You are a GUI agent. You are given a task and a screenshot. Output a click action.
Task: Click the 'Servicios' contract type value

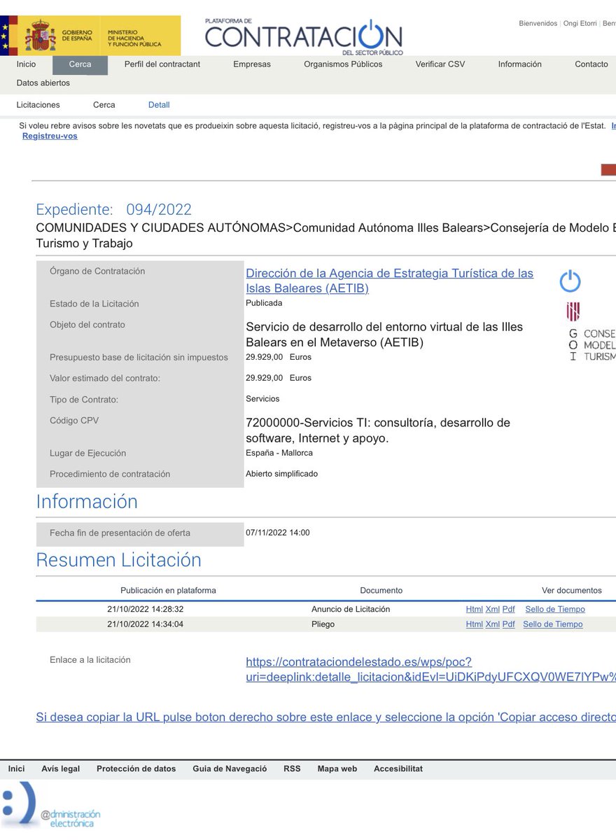(x=262, y=399)
